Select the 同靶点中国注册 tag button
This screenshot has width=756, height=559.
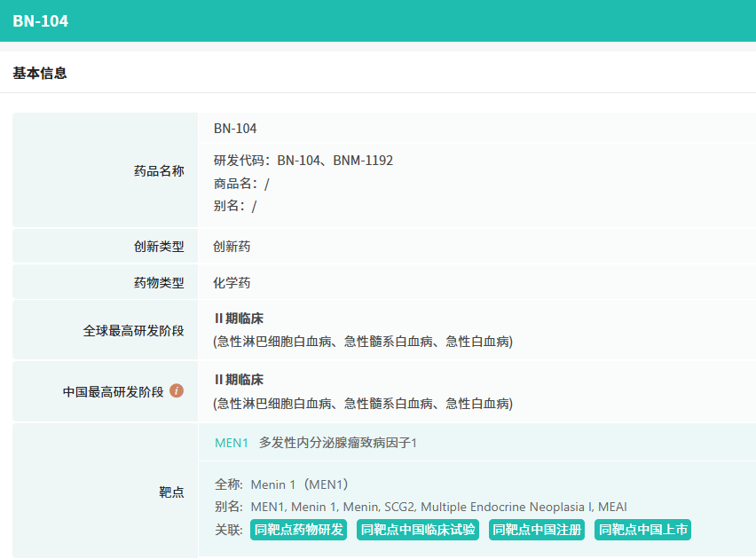[537, 530]
